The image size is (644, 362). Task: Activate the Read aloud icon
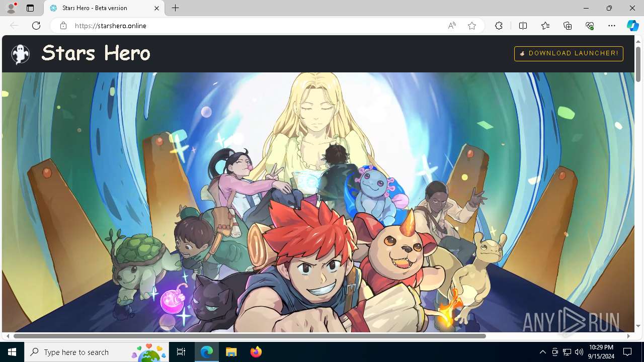[452, 26]
